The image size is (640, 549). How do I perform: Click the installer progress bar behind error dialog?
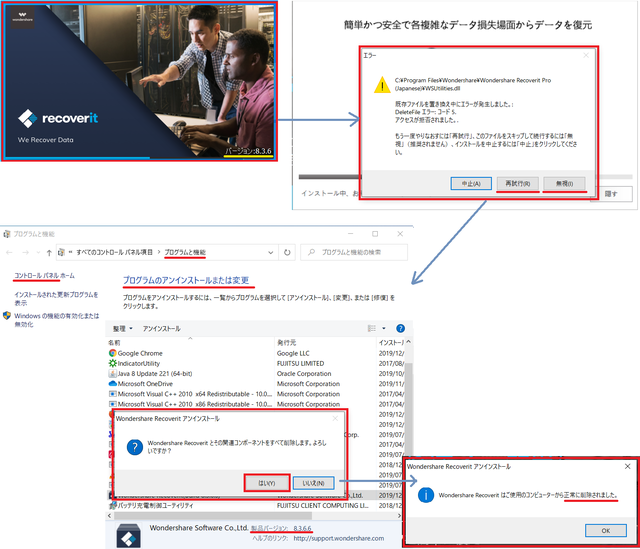coord(330,177)
